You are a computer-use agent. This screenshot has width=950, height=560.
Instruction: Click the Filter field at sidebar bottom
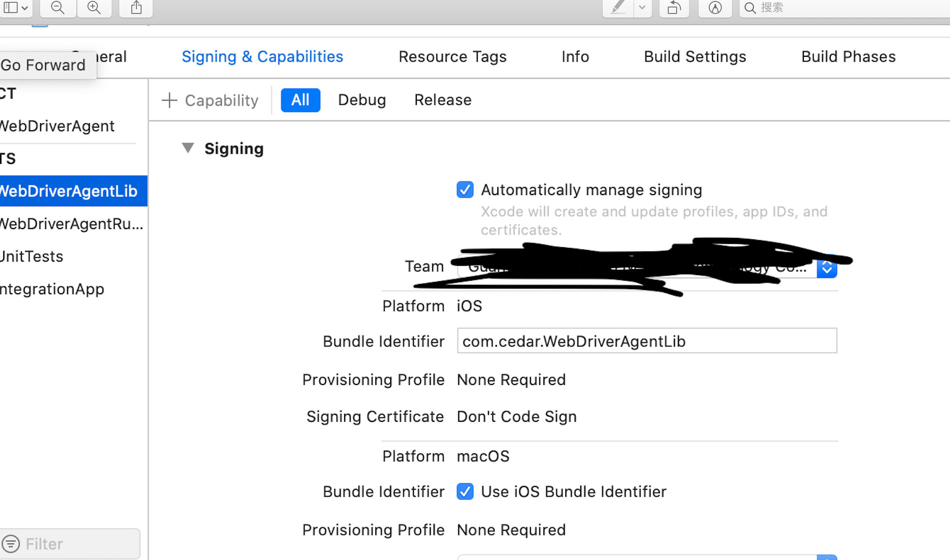pyautogui.click(x=70, y=543)
